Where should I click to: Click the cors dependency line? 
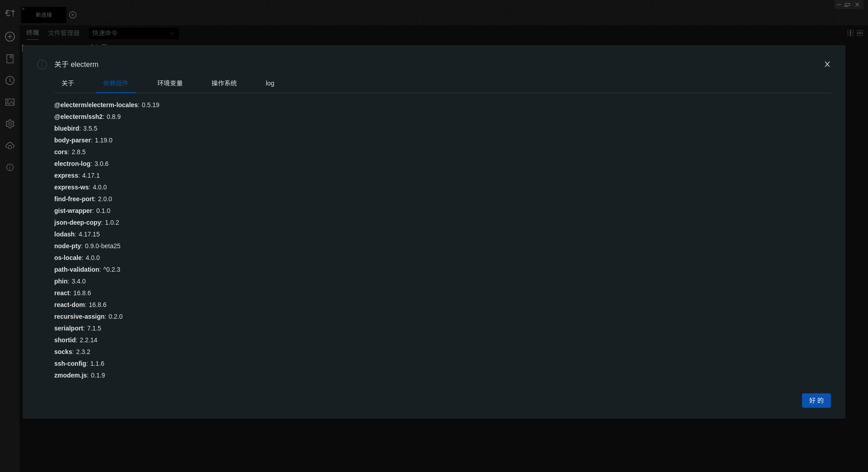70,152
